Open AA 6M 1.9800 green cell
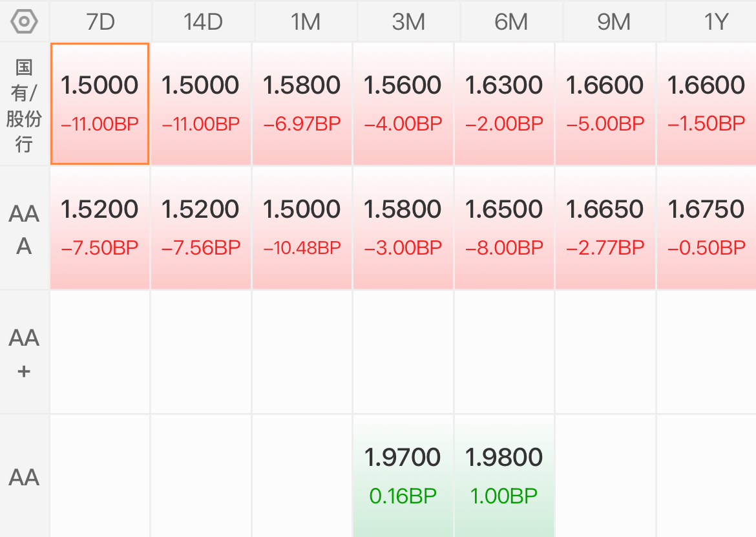 [x=504, y=476]
